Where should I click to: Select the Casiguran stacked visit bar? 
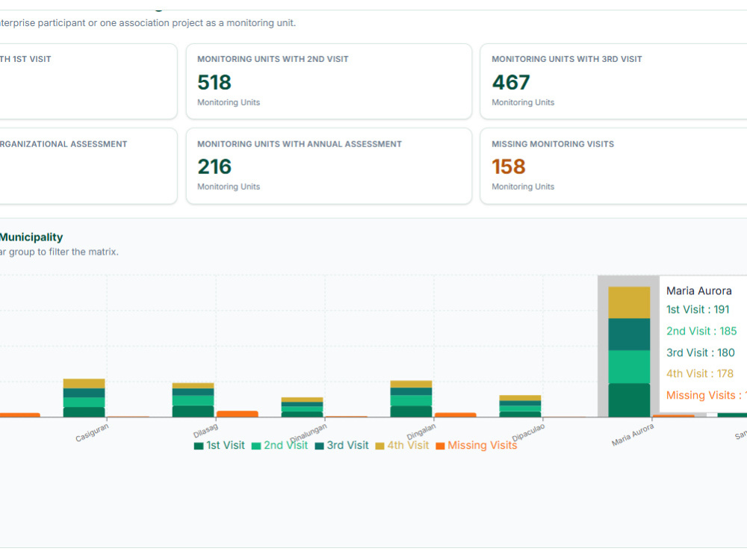84,398
